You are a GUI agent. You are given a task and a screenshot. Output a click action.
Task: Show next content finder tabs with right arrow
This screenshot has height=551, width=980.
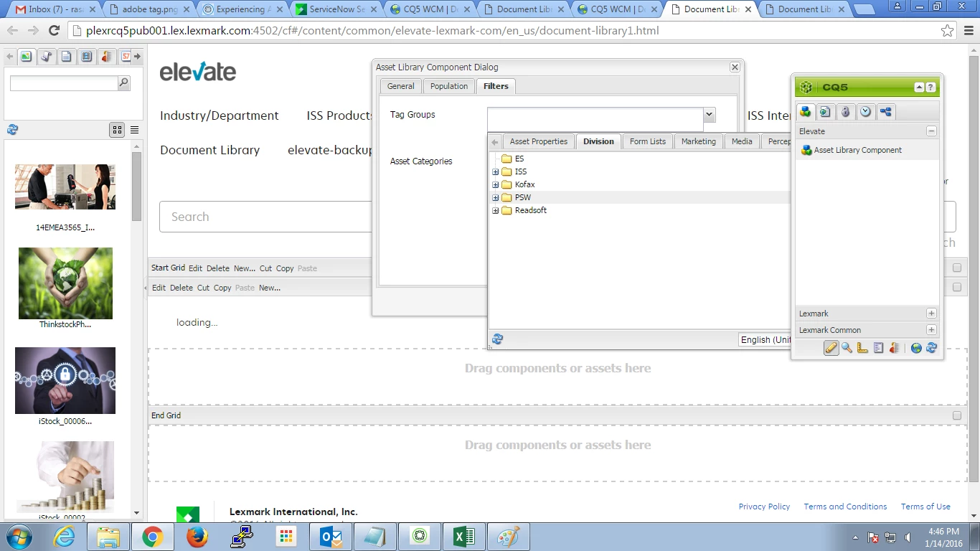[137, 57]
